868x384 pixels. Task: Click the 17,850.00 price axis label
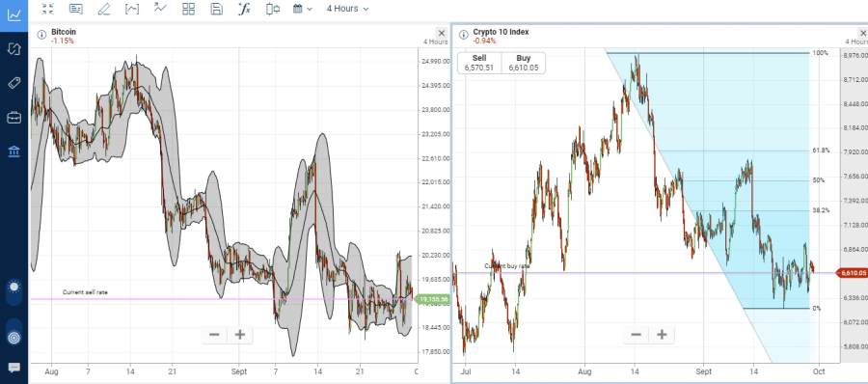pyautogui.click(x=436, y=351)
